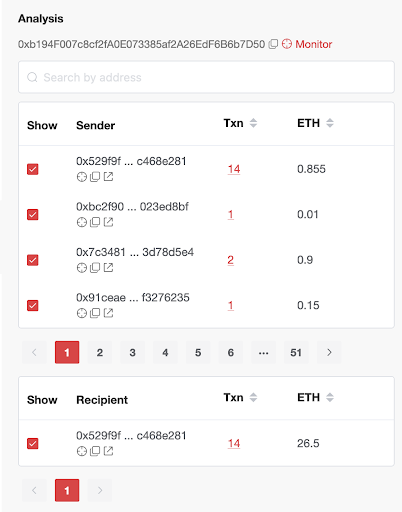Viewport: 402px width, 512px height.
Task: Open sender 0x7c3481 in external explorer
Action: pos(108,267)
